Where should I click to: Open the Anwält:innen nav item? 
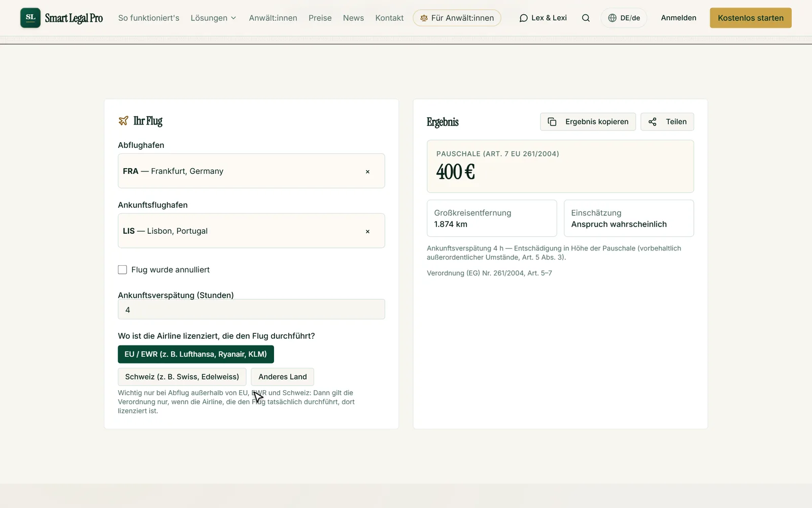[x=273, y=18]
